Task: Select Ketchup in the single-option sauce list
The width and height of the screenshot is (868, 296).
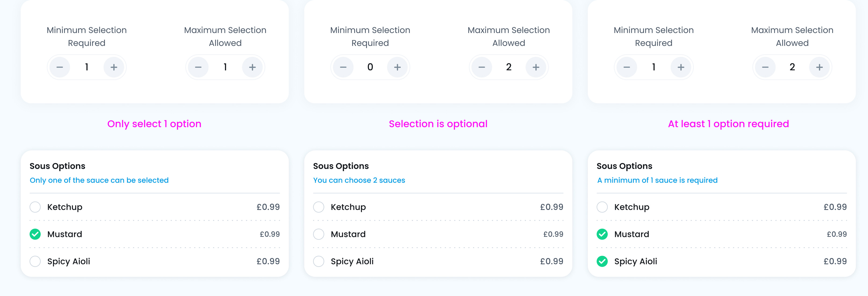Action: coord(35,207)
